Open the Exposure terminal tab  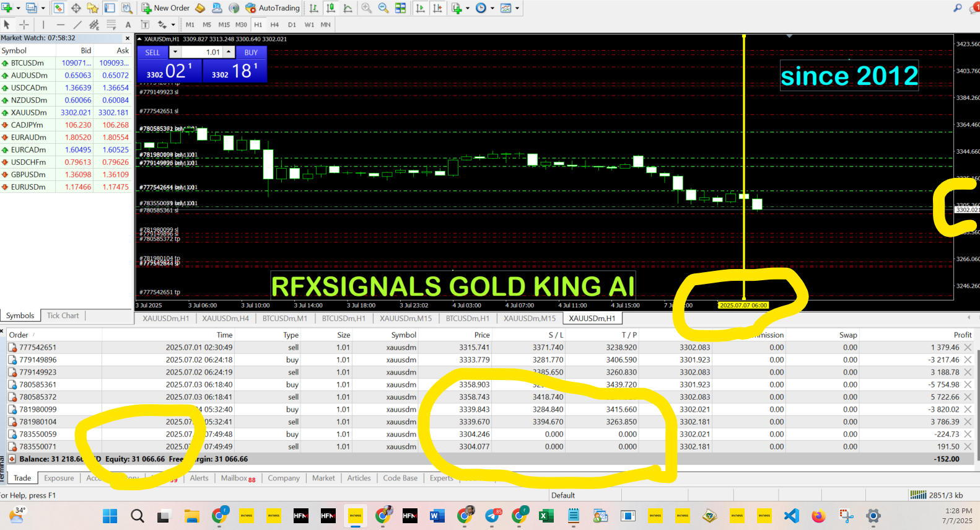click(59, 478)
